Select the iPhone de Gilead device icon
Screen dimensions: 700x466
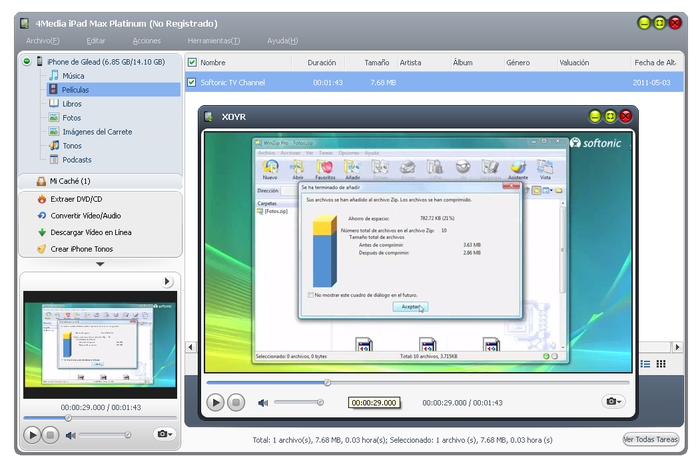(x=40, y=61)
